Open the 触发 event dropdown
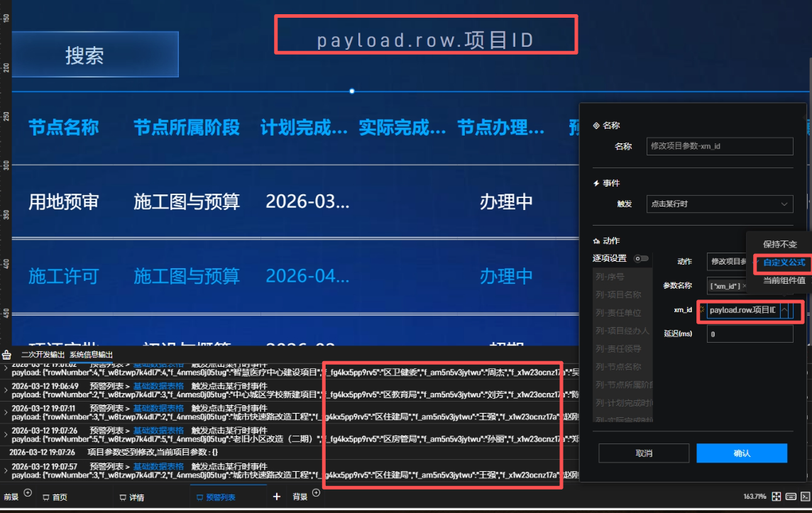The width and height of the screenshot is (812, 513). pyautogui.click(x=720, y=204)
